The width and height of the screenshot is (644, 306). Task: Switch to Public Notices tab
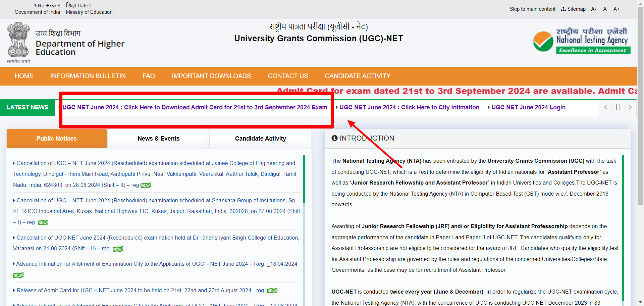[x=57, y=139]
